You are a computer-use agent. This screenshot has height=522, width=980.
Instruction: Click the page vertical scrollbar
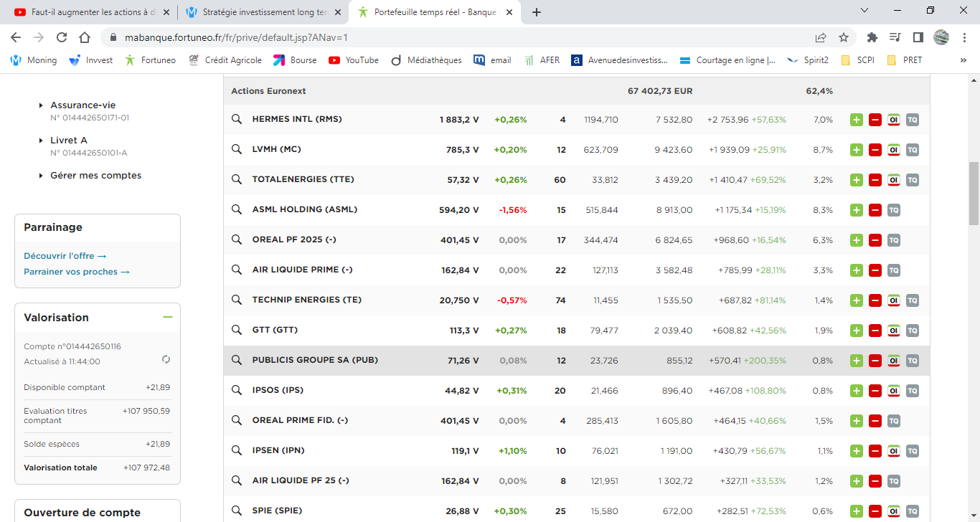(974, 194)
